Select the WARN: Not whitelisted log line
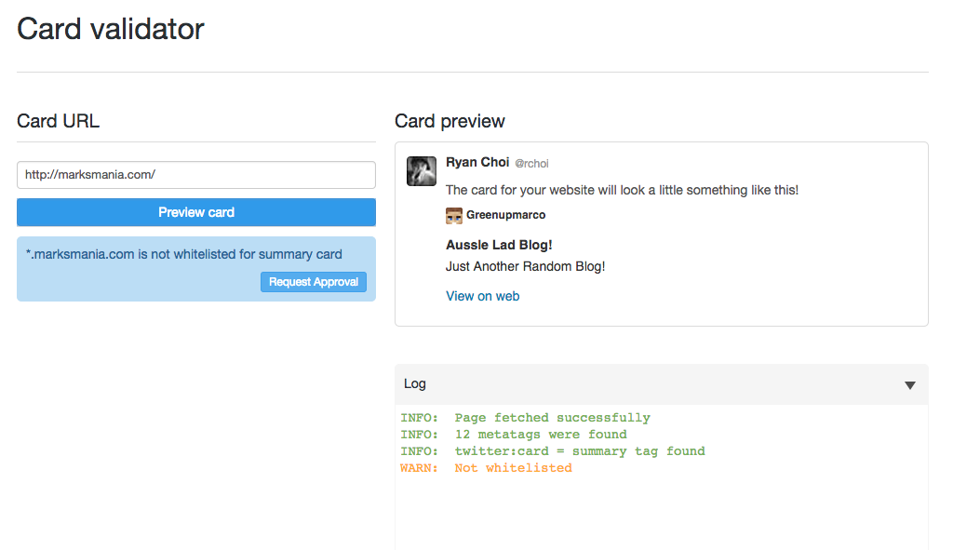Screen dimensions: 980x550 (x=486, y=468)
